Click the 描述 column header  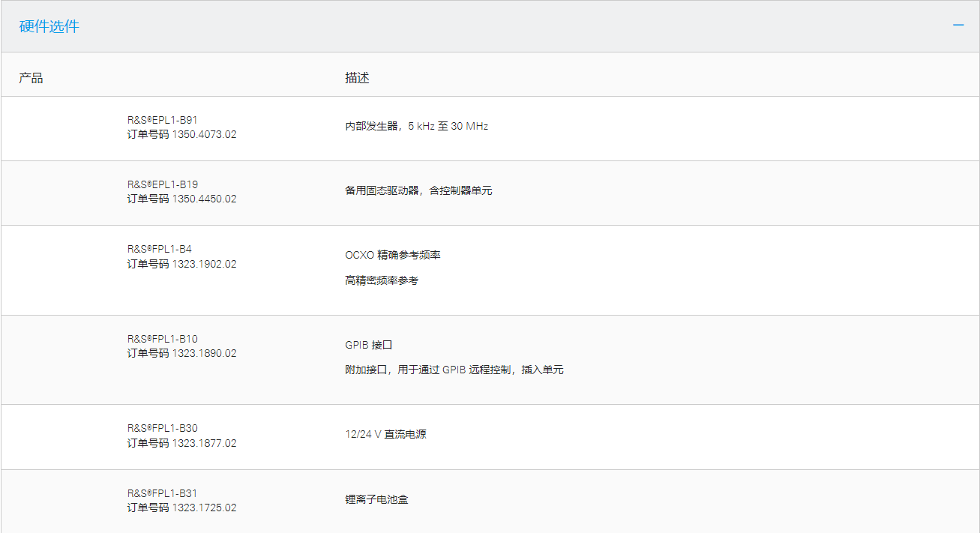(357, 78)
